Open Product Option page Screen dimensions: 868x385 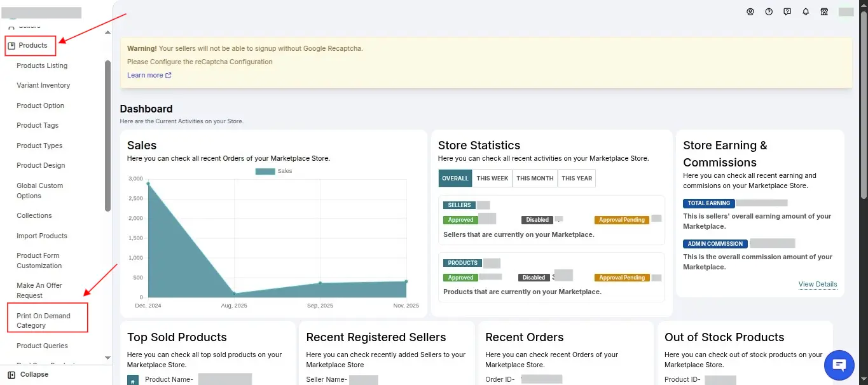tap(40, 105)
